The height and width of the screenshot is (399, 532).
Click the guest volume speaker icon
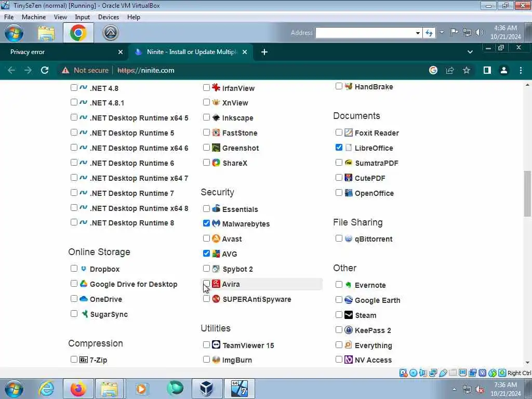tap(479, 32)
